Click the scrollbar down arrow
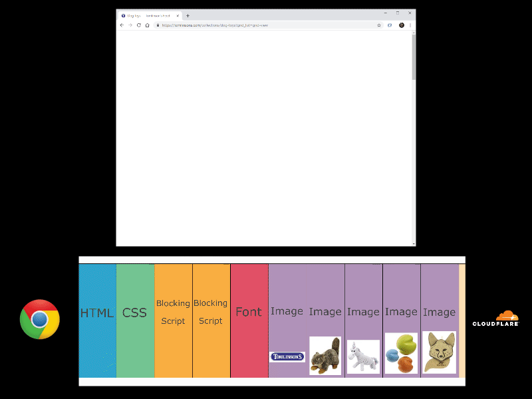The image size is (532, 399). tap(414, 243)
